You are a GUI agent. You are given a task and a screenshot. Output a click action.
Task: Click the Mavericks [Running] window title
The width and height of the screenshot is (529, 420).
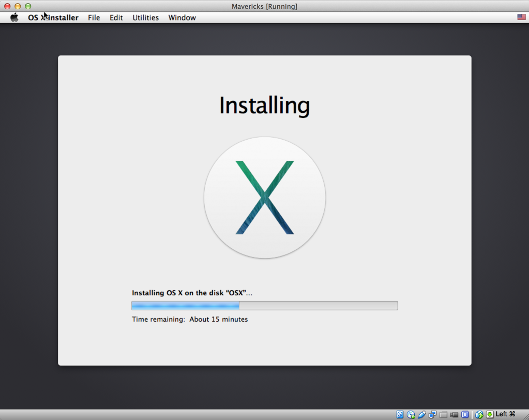point(265,6)
